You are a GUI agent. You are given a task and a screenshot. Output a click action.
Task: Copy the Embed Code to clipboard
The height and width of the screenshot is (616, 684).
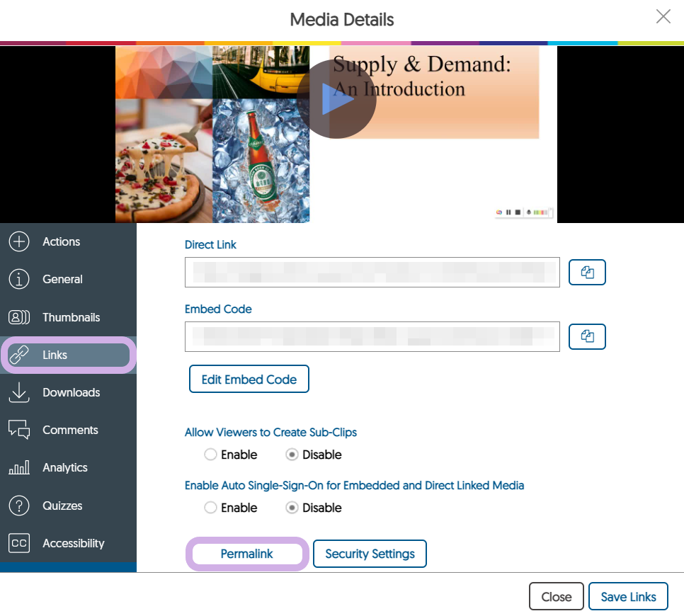pyautogui.click(x=587, y=336)
